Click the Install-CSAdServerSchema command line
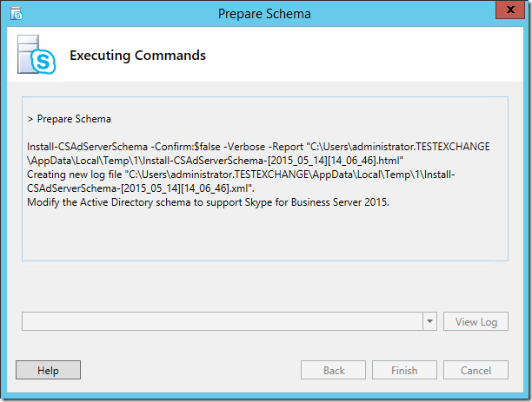 [x=258, y=147]
